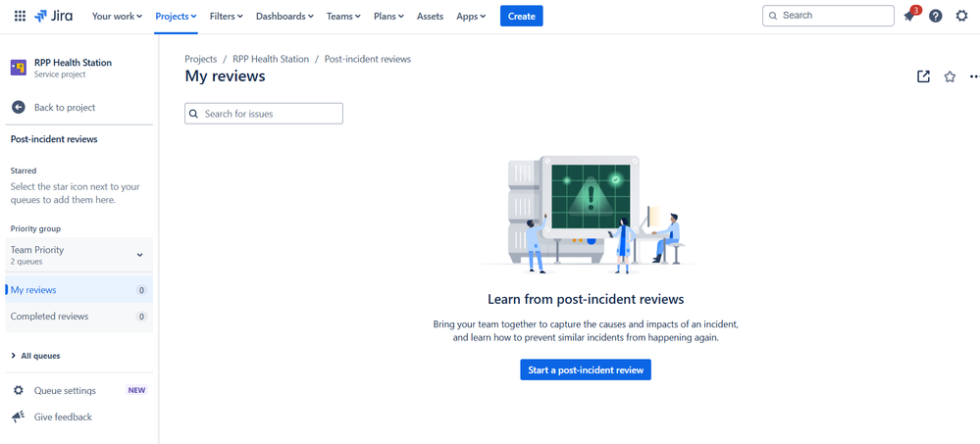The width and height of the screenshot is (980, 444).
Task: Open the Teams dropdown
Action: pos(343,17)
